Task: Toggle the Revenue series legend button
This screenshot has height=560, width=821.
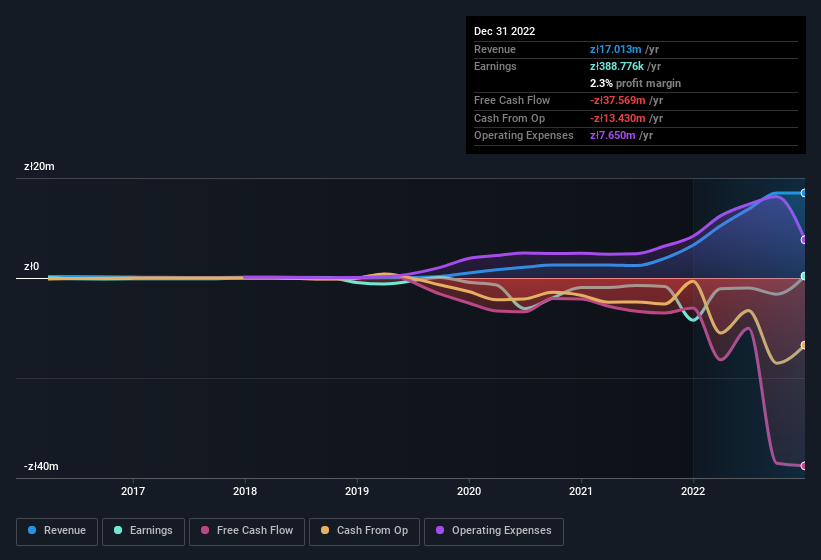Action: point(57,531)
